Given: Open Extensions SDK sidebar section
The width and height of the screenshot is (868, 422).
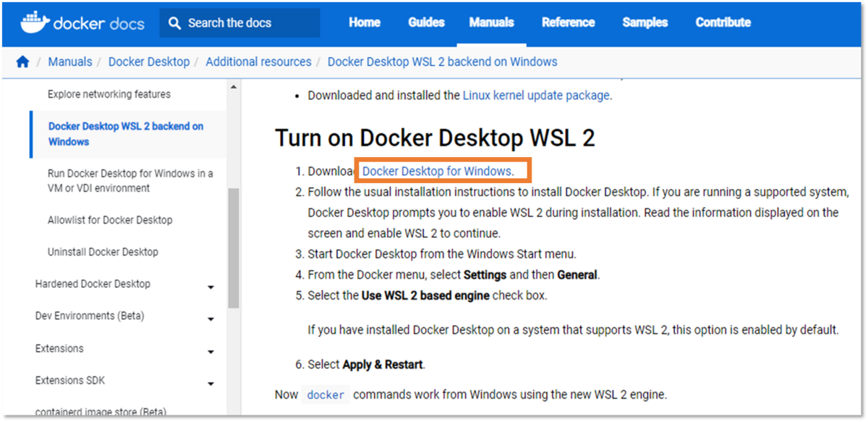Looking at the screenshot, I should (x=70, y=380).
